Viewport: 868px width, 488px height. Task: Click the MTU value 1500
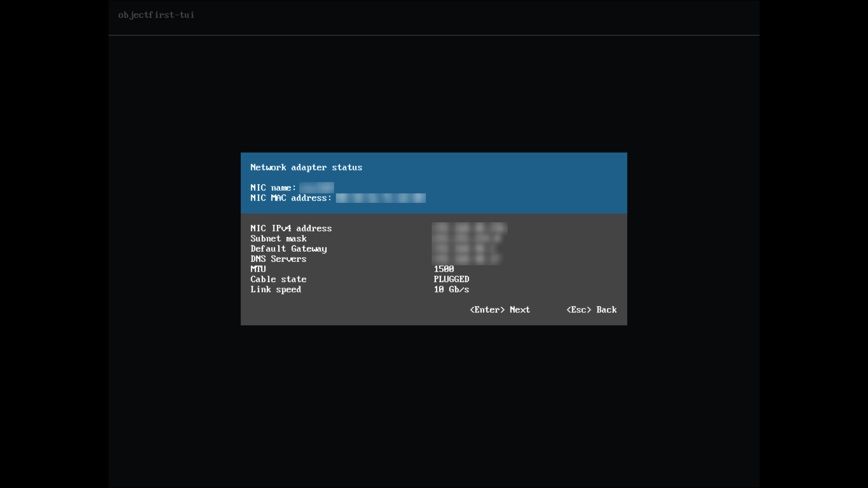click(x=443, y=269)
